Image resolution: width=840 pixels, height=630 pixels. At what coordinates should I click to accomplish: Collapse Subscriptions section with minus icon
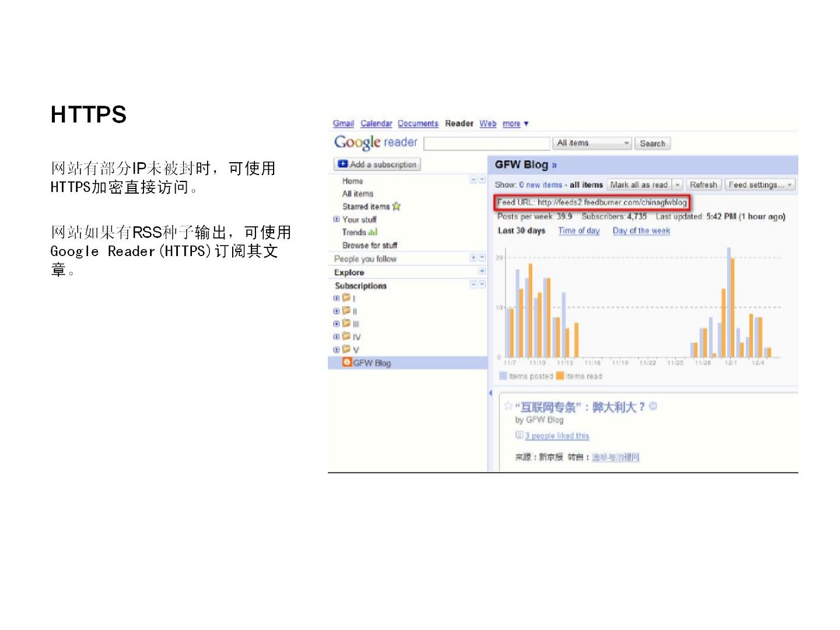(x=474, y=285)
